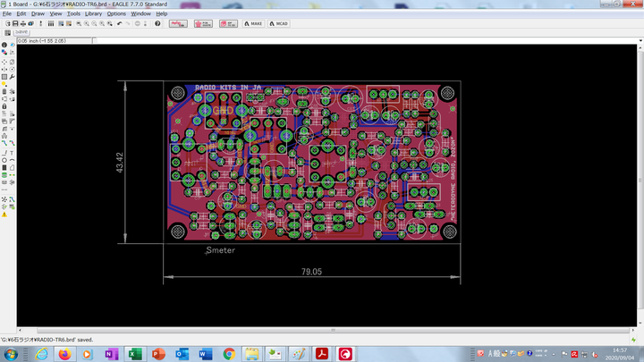Open the Options menu
The width and height of the screenshot is (644, 362).
pos(116,13)
